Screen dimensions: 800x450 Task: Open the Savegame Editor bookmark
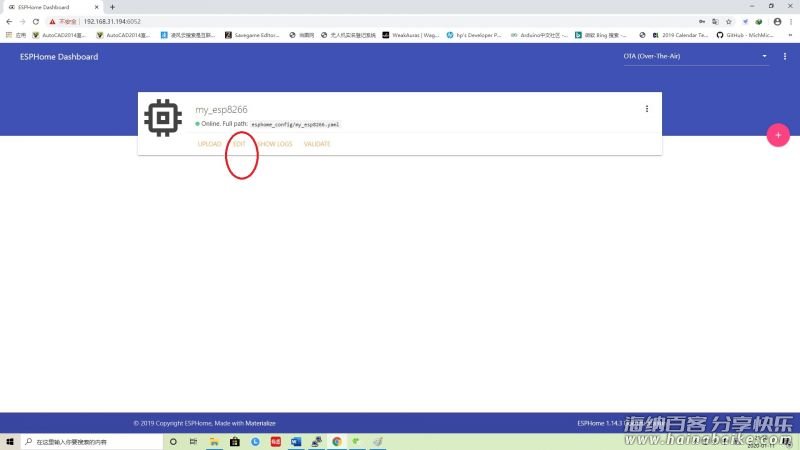[252, 35]
